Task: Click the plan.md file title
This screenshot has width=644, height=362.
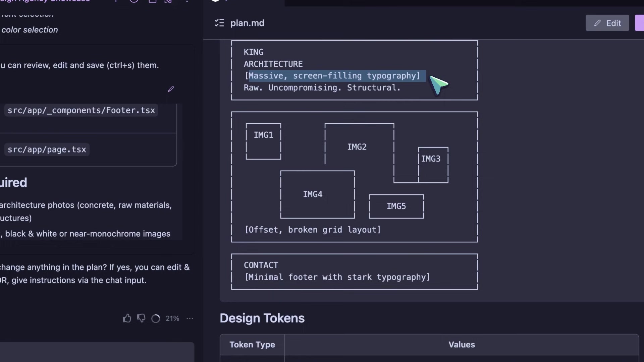Action: coord(247,23)
